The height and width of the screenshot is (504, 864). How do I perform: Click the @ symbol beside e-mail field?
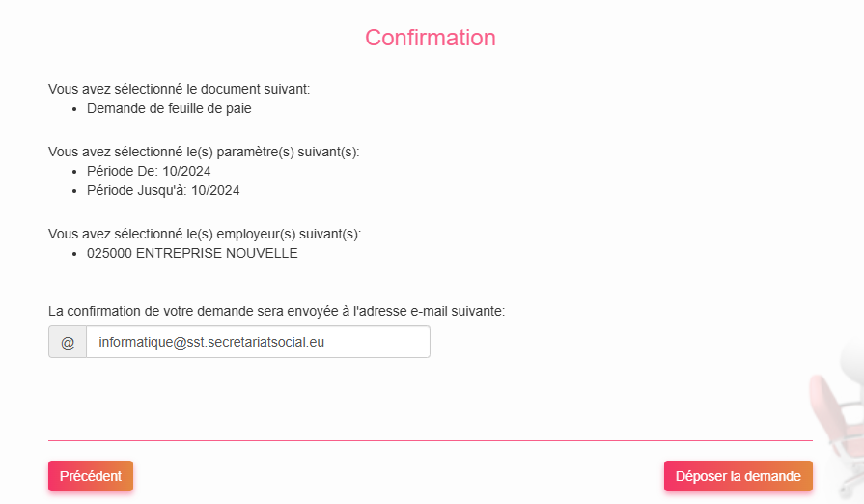(68, 342)
